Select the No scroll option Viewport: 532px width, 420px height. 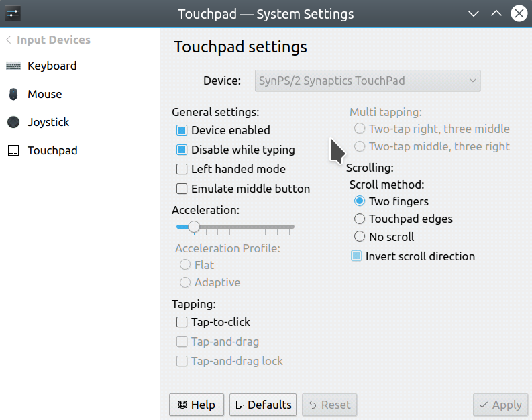coord(360,236)
